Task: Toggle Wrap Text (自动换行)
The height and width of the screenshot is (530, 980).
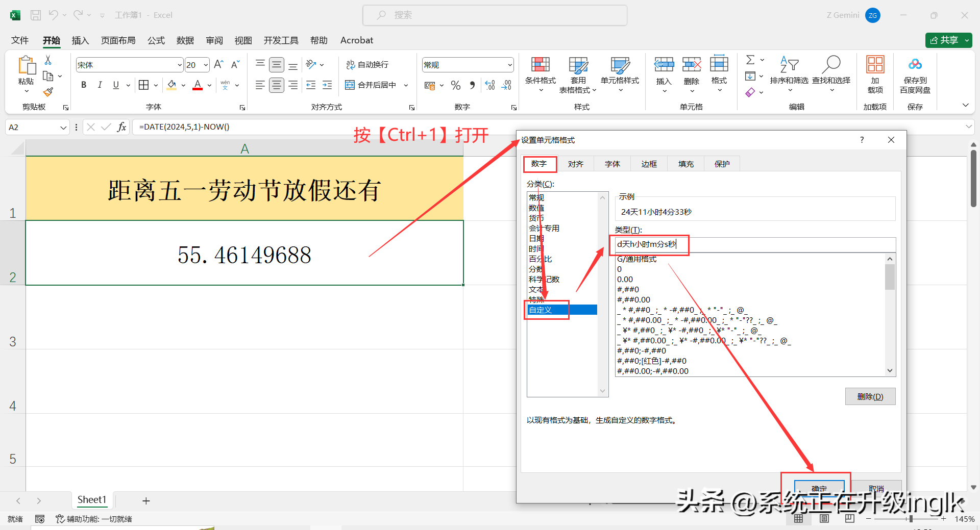Action: coord(367,64)
